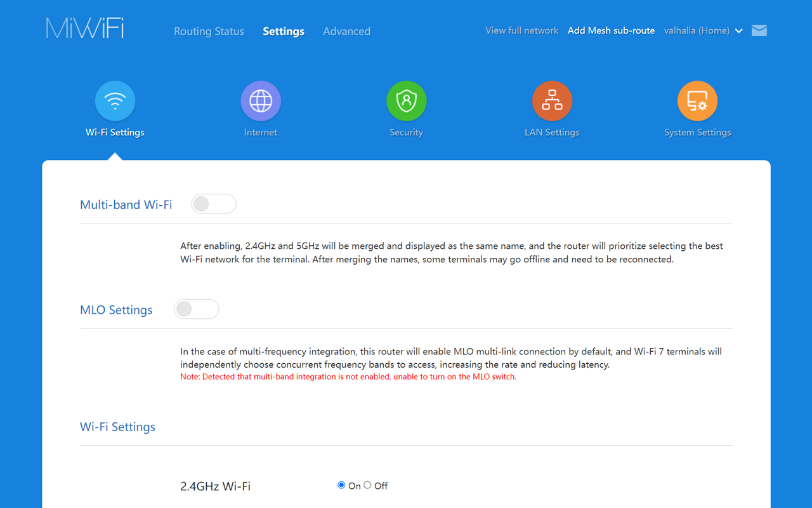Open the Security shield icon
The width and height of the screenshot is (812, 508).
[x=406, y=100]
